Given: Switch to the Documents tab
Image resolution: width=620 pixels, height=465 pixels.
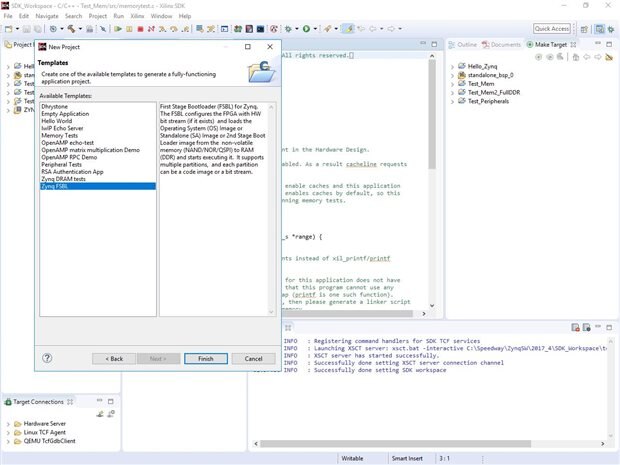Looking at the screenshot, I should pyautogui.click(x=504, y=44).
